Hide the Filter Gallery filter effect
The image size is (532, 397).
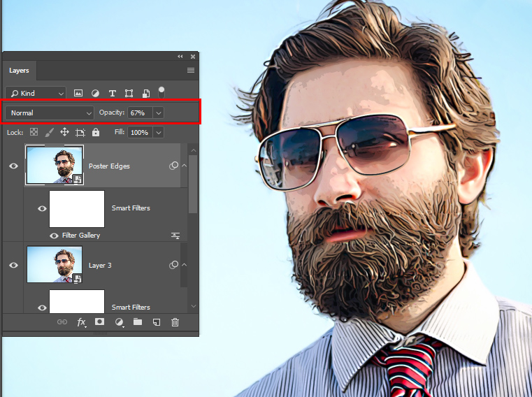(54, 236)
